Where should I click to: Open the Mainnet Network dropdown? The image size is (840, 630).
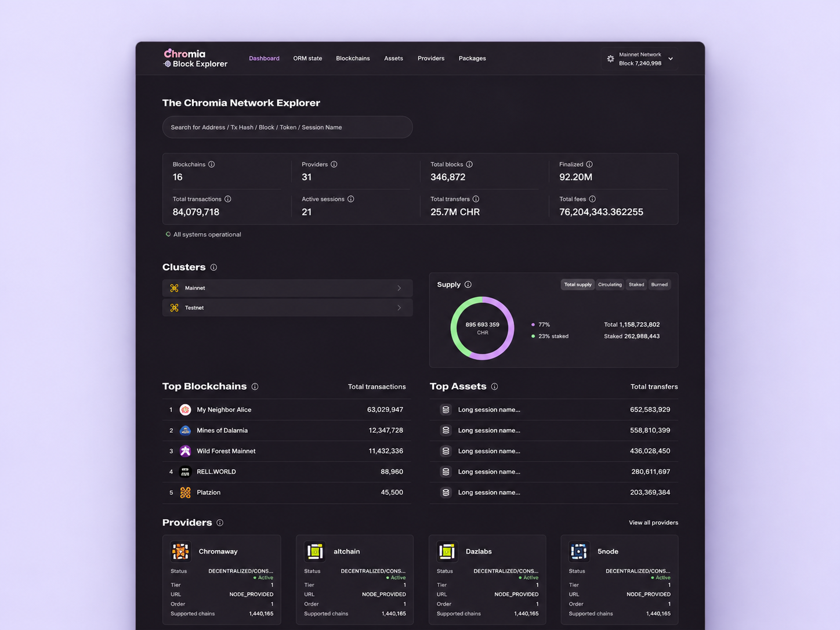640,59
